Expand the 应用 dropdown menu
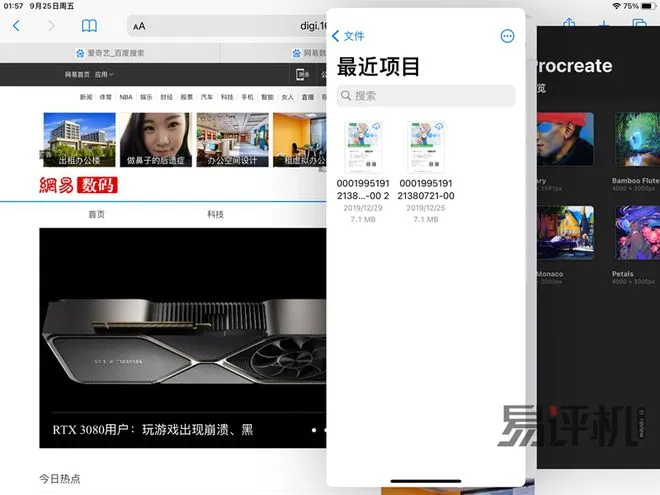This screenshot has height=495, width=660. click(104, 75)
